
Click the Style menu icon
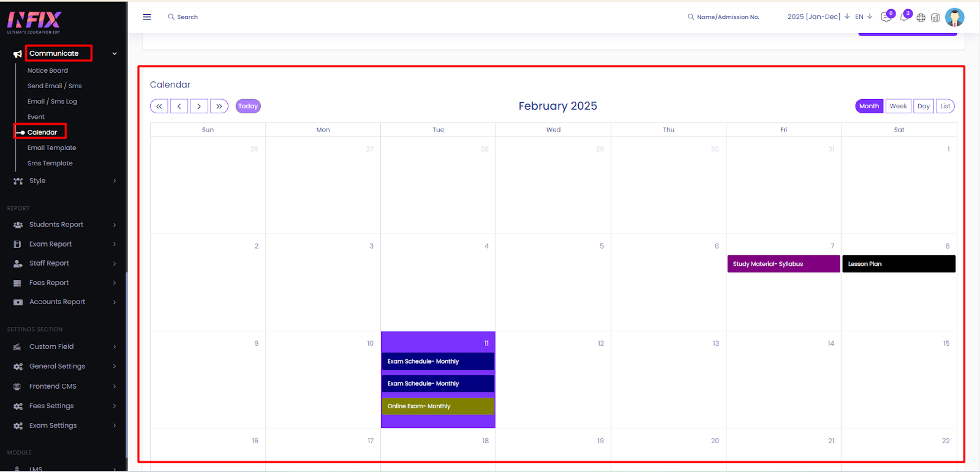(x=18, y=181)
